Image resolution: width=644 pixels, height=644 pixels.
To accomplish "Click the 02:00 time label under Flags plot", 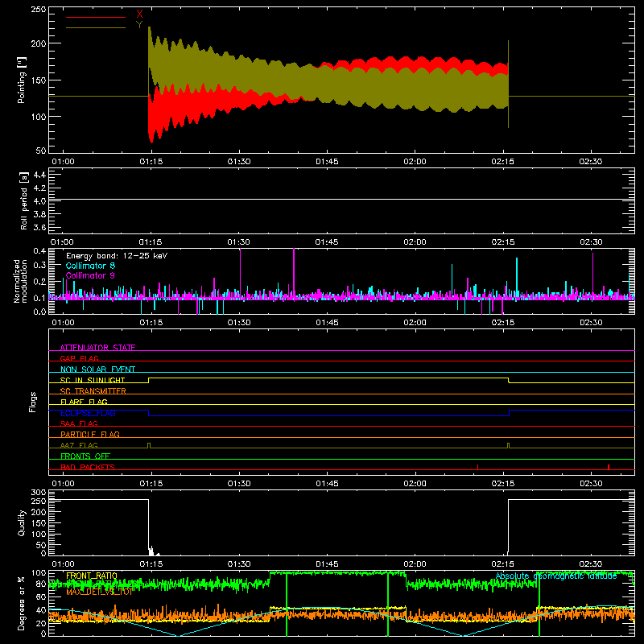I will coord(415,484).
